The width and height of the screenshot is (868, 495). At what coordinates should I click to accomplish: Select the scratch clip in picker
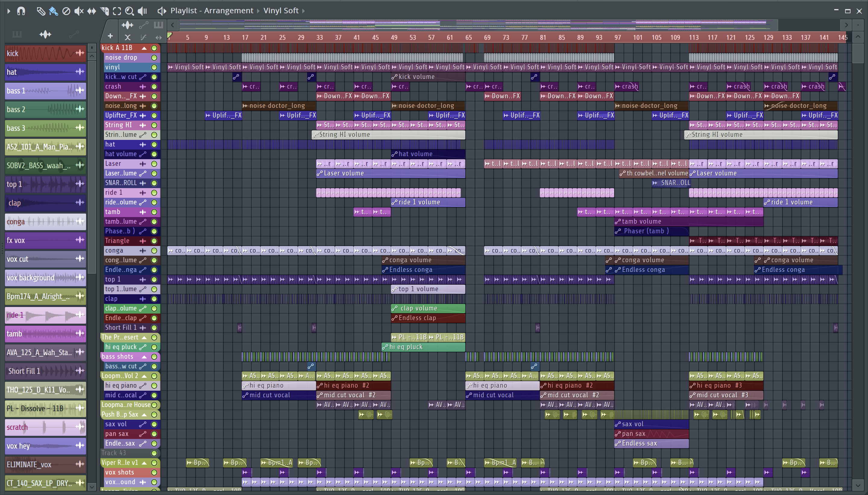click(45, 427)
